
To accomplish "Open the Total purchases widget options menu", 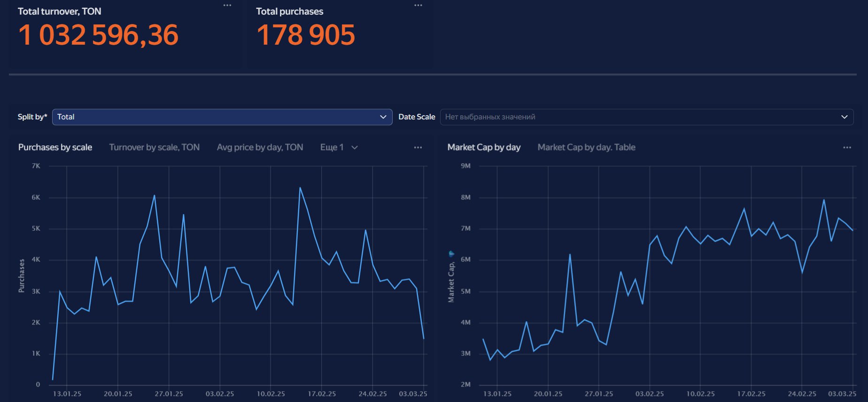I will point(418,6).
